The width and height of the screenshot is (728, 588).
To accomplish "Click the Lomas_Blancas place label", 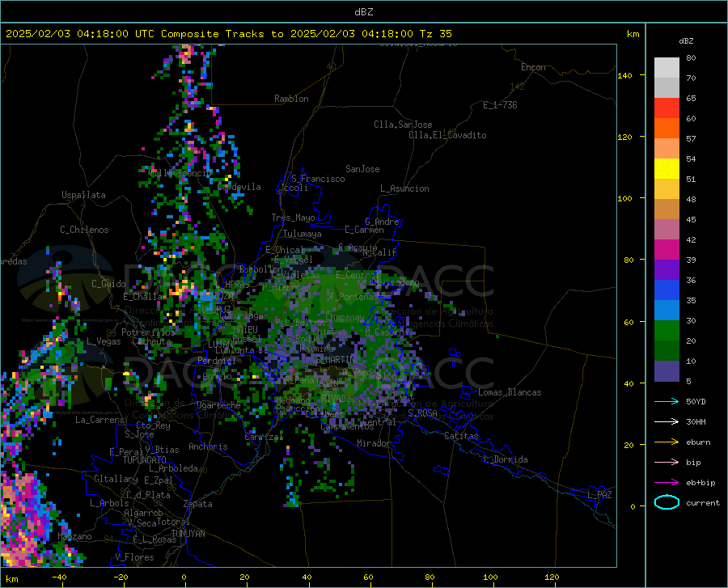I will pyautogui.click(x=510, y=392).
